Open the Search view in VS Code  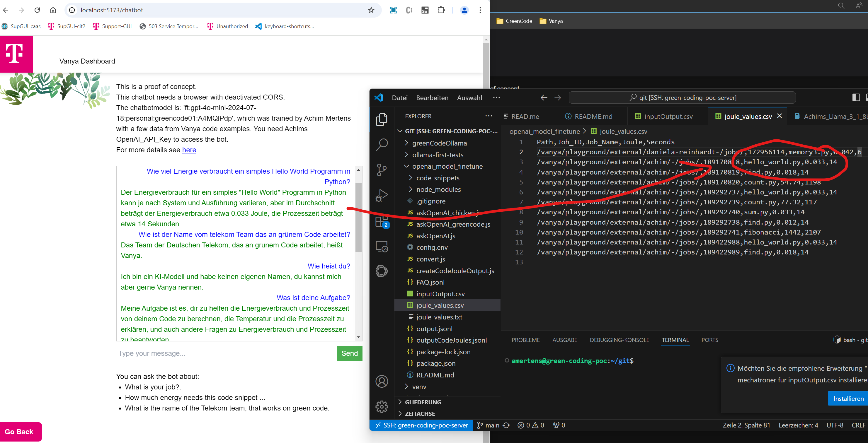click(382, 144)
